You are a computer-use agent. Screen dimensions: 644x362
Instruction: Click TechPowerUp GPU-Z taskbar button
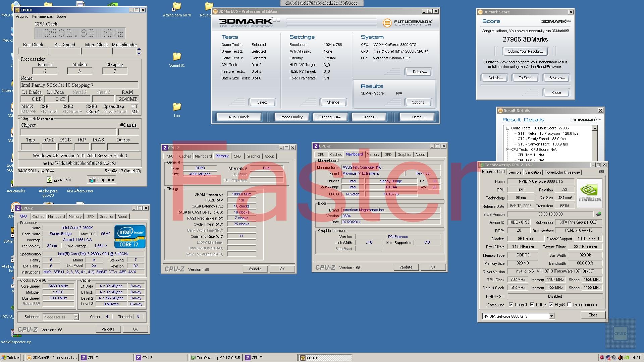215,358
